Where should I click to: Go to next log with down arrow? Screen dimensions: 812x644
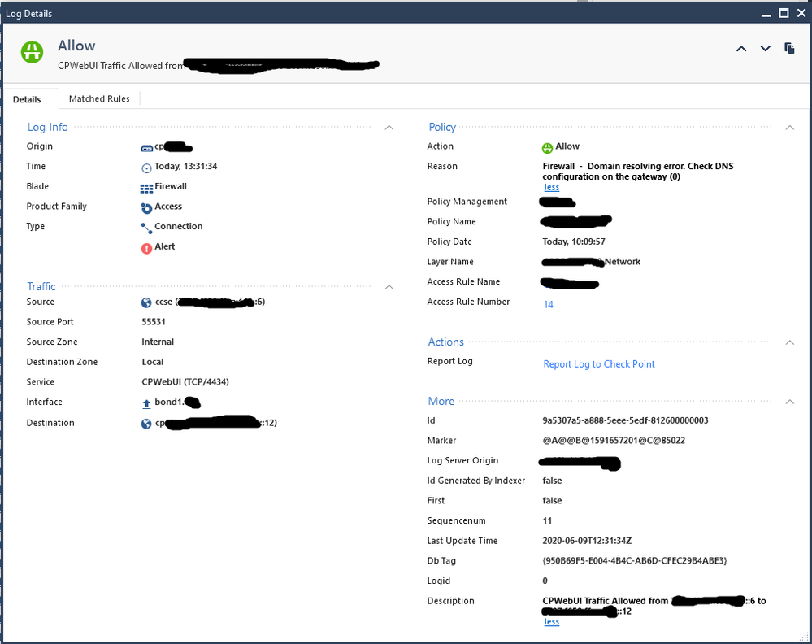tap(766, 49)
